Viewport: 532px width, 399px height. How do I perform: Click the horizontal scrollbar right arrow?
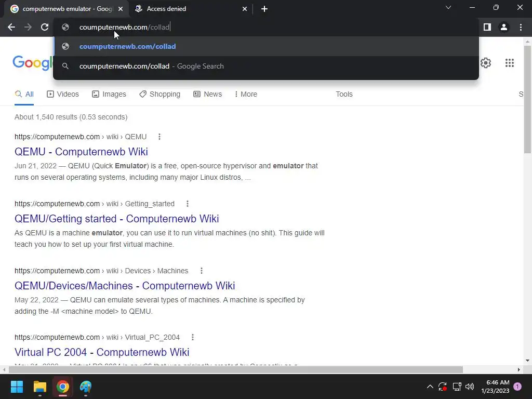click(519, 369)
